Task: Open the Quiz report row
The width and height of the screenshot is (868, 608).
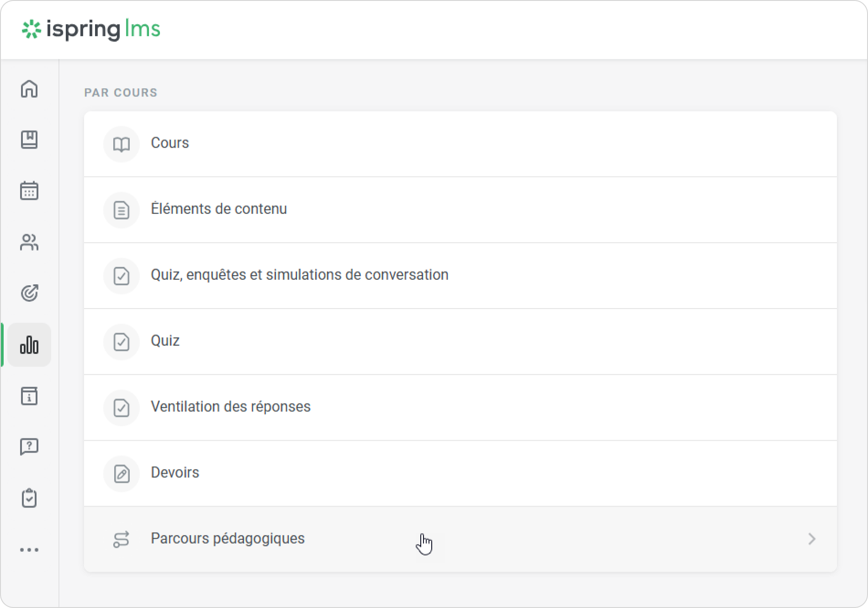Action: click(x=165, y=341)
